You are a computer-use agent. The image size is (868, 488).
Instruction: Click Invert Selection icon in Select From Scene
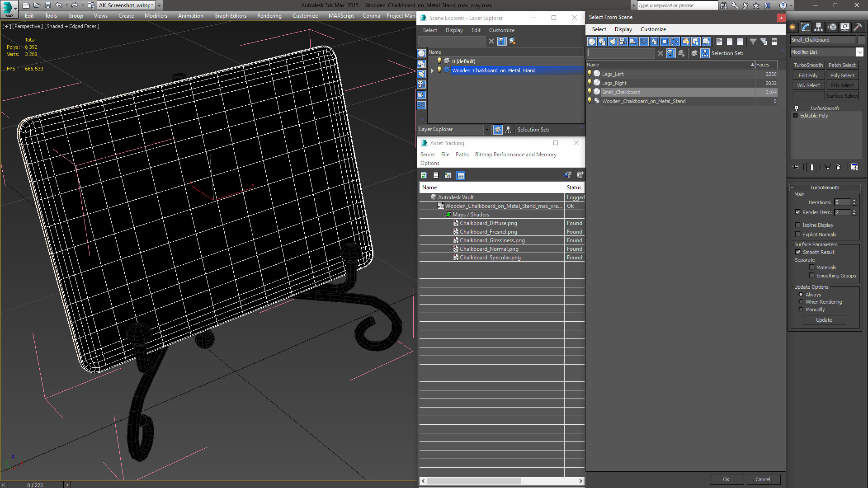(x=740, y=42)
